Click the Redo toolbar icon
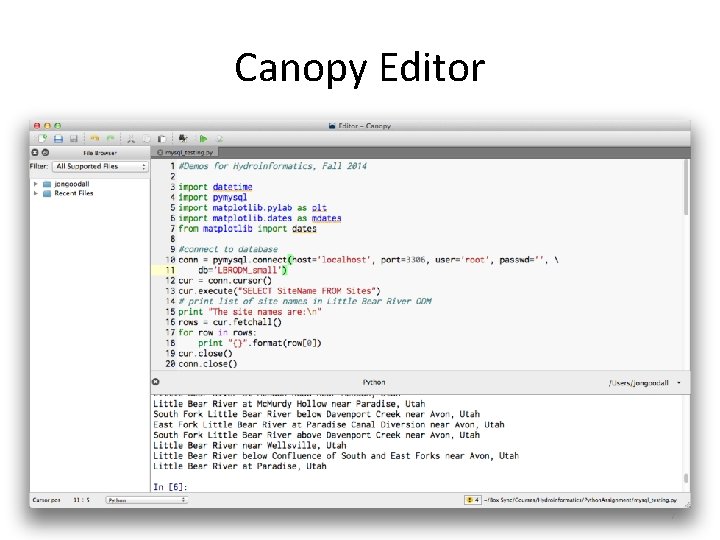Image resolution: width=720 pixels, height=540 pixels. (x=110, y=138)
